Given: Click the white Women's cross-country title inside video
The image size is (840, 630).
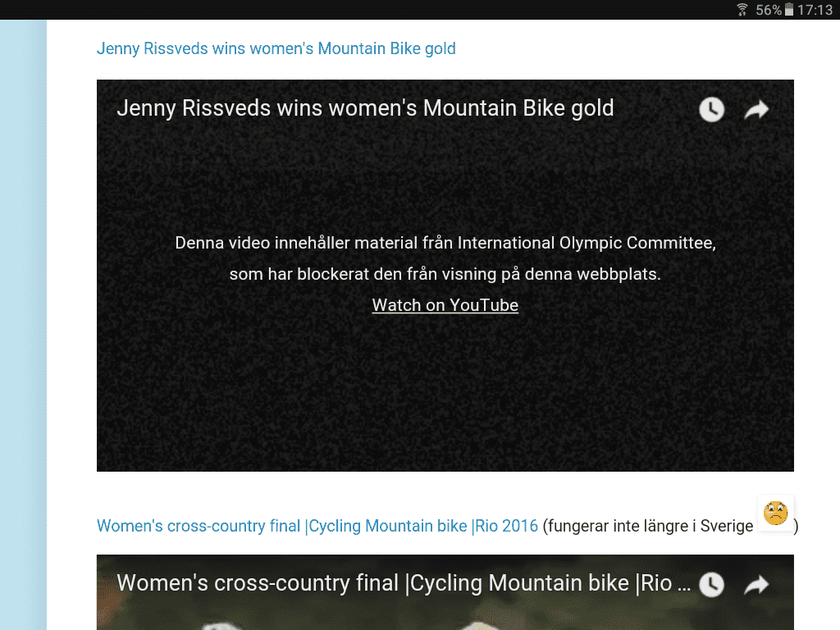Looking at the screenshot, I should (394, 583).
